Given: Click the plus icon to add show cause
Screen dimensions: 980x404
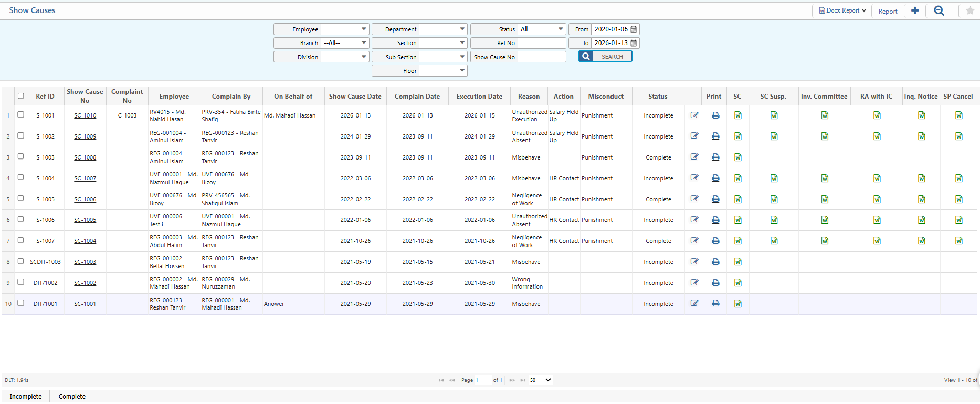Looking at the screenshot, I should point(915,11).
